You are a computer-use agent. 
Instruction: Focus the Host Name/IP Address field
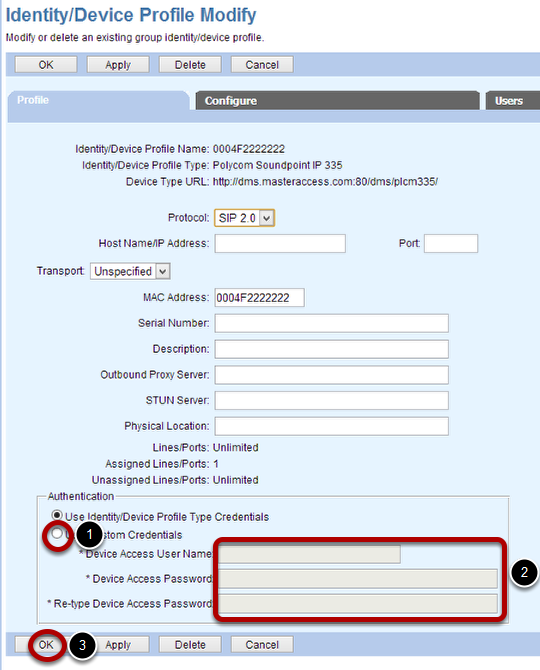(280, 244)
